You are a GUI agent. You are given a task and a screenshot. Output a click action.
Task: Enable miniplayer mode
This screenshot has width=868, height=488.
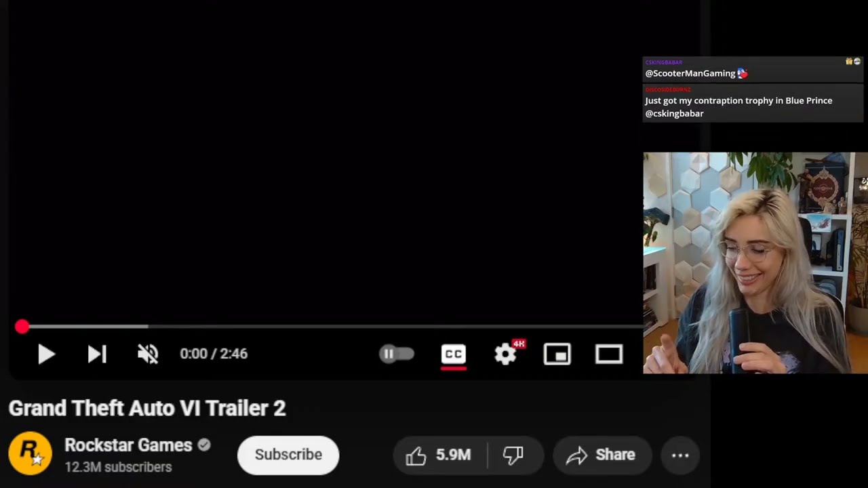click(557, 354)
